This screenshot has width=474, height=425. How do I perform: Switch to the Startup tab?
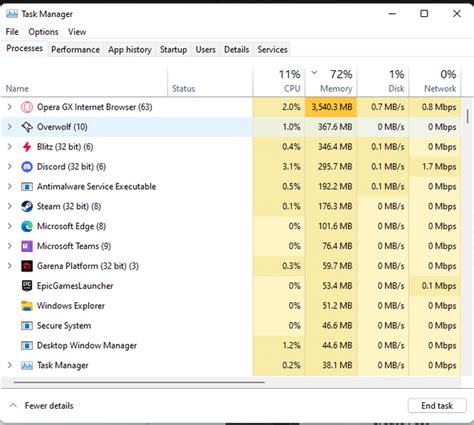(173, 50)
